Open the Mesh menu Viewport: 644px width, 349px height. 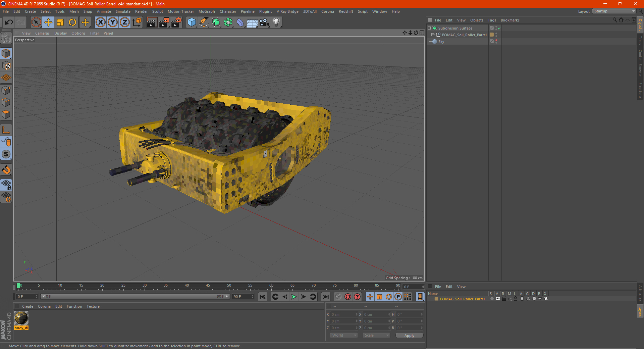point(74,11)
